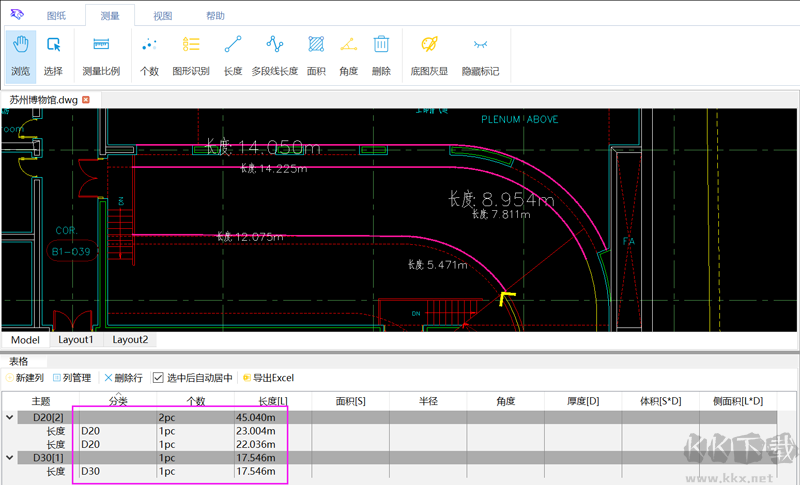Click the 删除行 button
Image resolution: width=800 pixels, height=485 pixels.
tap(124, 378)
